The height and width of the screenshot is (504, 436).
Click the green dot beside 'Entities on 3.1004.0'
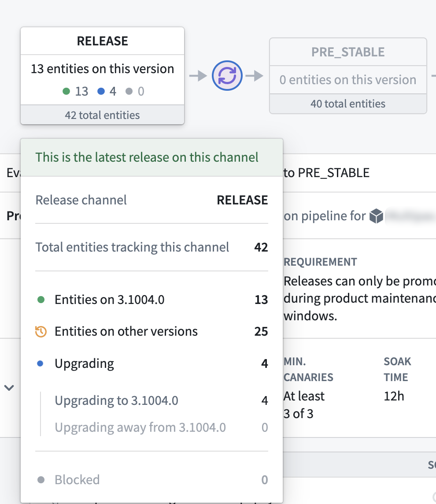tap(41, 300)
